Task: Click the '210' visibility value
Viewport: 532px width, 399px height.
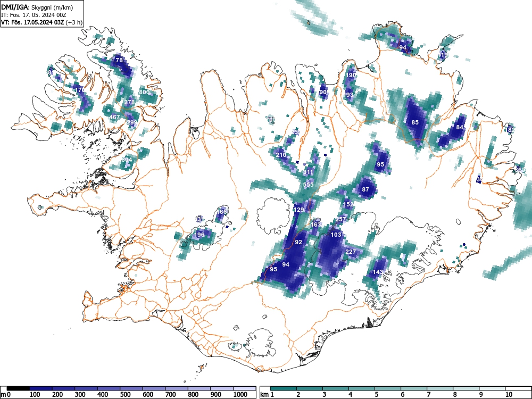Action: coord(281,155)
